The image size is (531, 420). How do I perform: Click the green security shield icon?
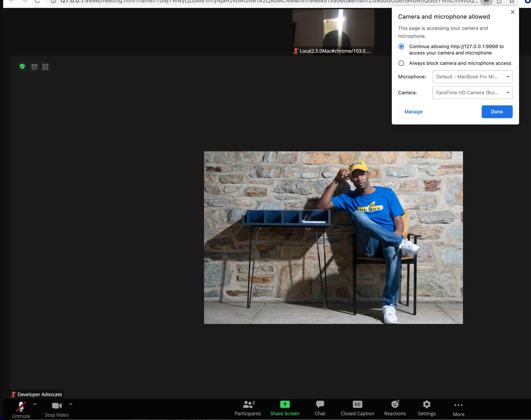(x=22, y=67)
